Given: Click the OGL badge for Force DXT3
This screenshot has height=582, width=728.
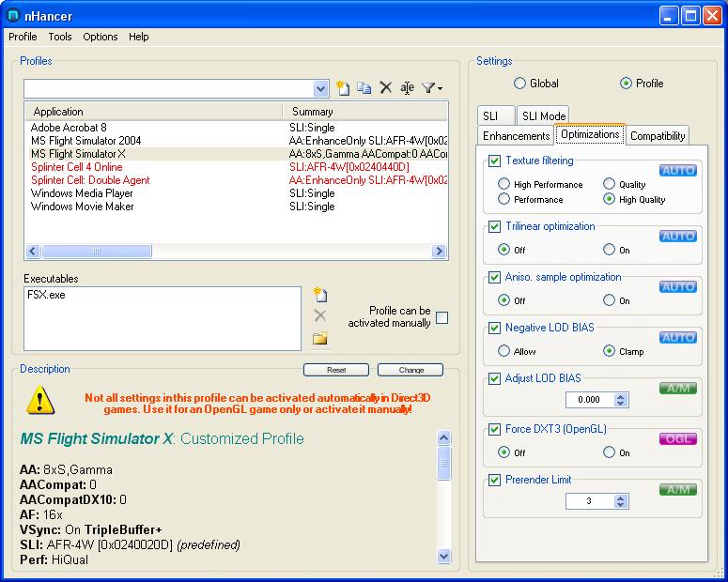Looking at the screenshot, I should coord(677,438).
